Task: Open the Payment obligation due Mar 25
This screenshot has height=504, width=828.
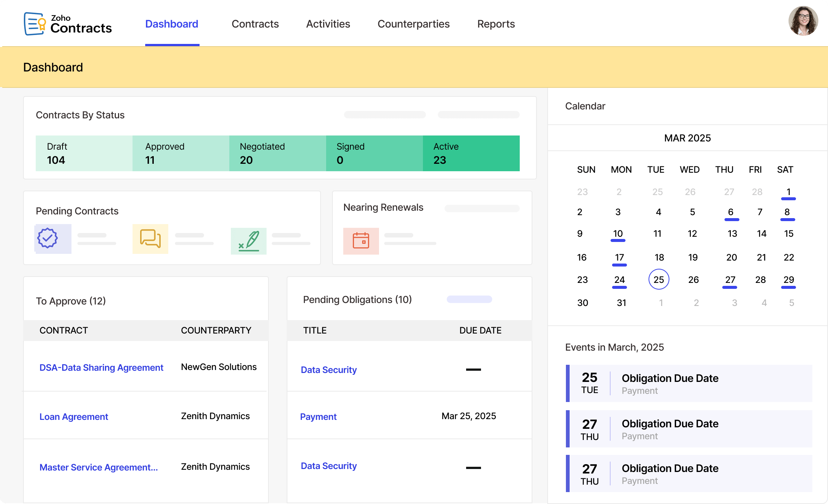Action: 318,417
